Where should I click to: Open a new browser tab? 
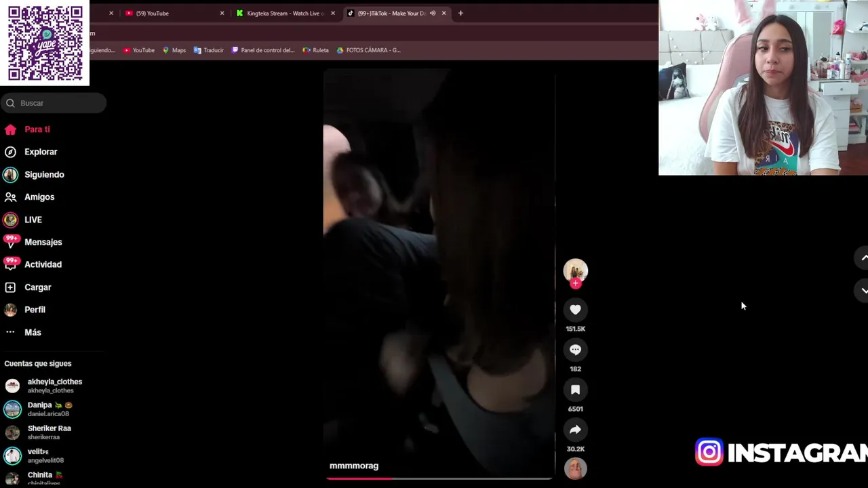click(x=460, y=13)
